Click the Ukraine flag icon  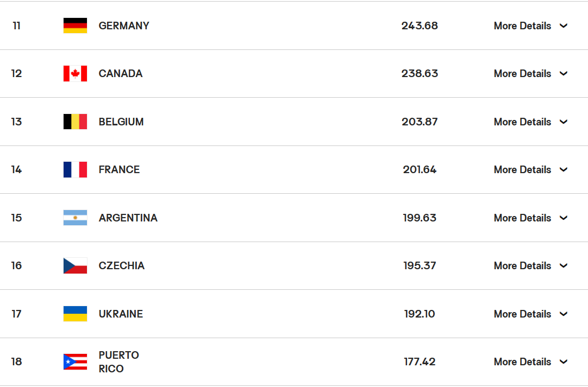(x=75, y=314)
